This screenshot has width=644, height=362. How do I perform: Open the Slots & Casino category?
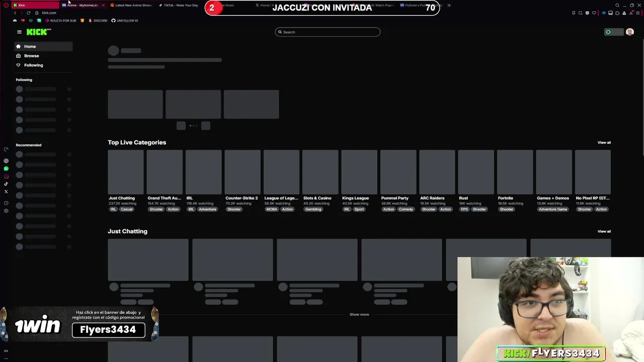tap(320, 172)
